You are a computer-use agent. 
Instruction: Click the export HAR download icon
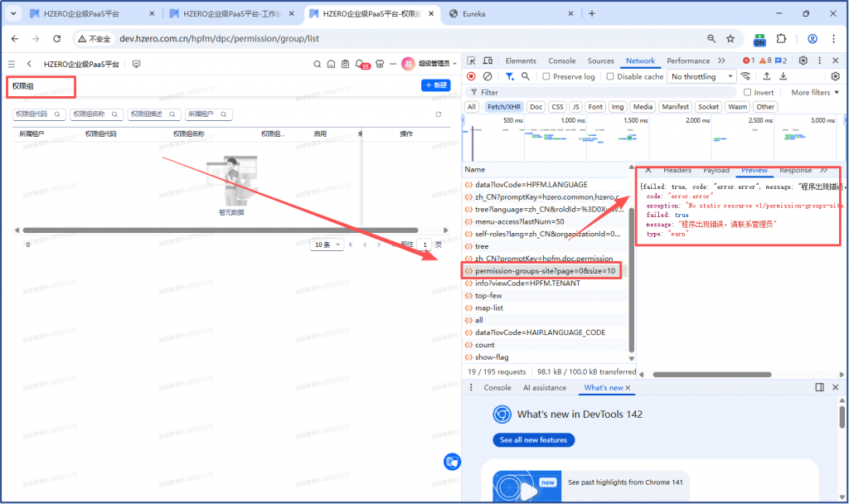pyautogui.click(x=783, y=76)
